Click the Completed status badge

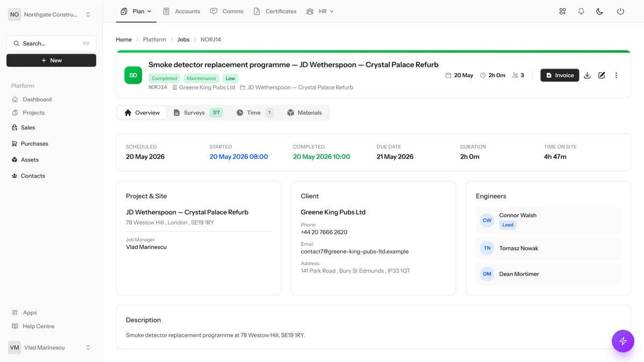164,78
